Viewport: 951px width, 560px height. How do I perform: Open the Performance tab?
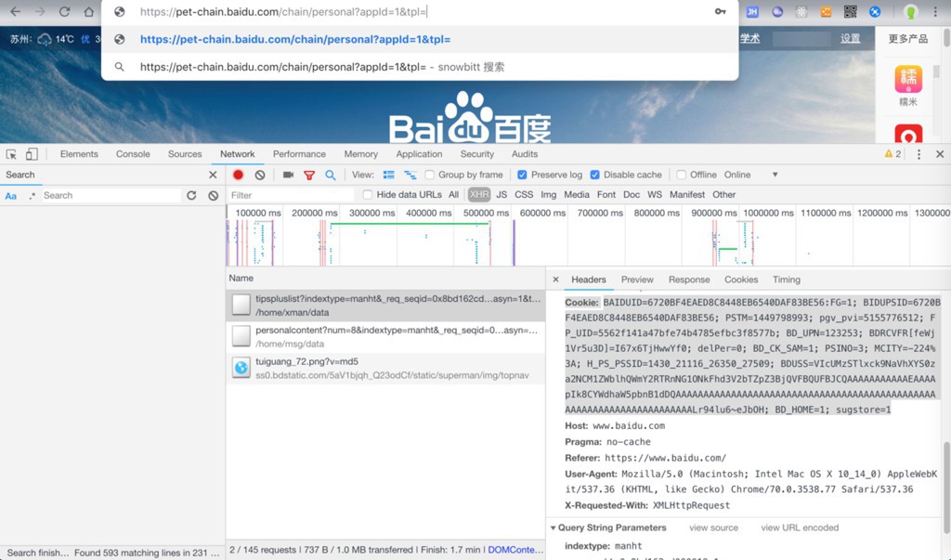[x=299, y=154]
